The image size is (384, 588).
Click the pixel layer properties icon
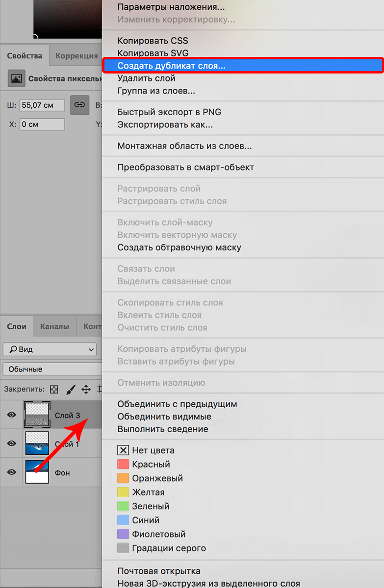(x=17, y=78)
